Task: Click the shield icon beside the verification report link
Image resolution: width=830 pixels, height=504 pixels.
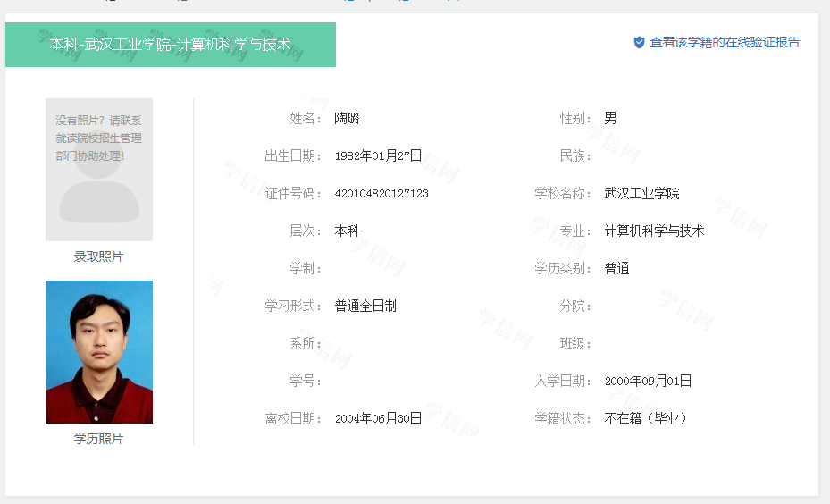Action: tap(639, 42)
